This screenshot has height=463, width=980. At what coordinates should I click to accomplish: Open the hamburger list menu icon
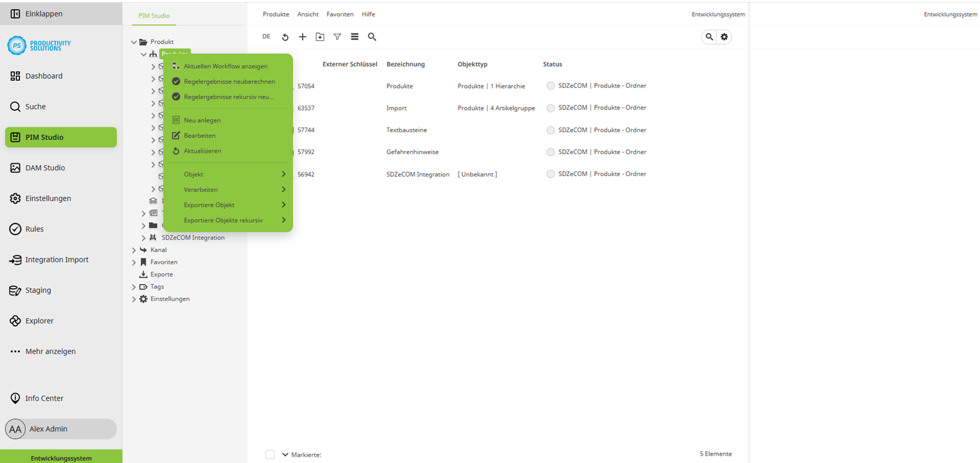355,37
